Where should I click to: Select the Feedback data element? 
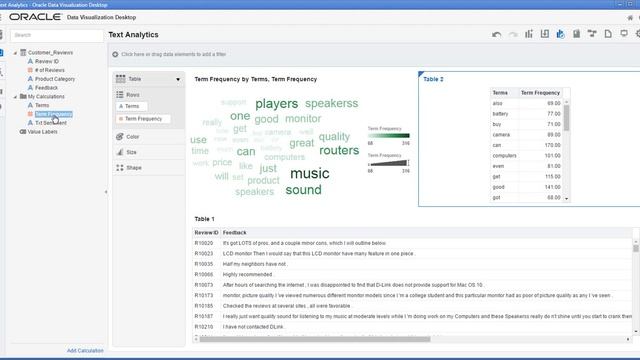coord(46,88)
